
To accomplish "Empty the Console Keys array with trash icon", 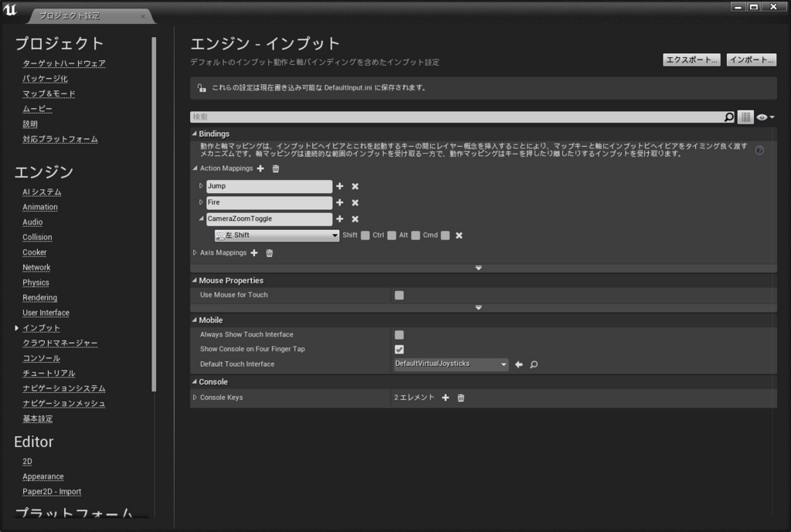I will (460, 398).
